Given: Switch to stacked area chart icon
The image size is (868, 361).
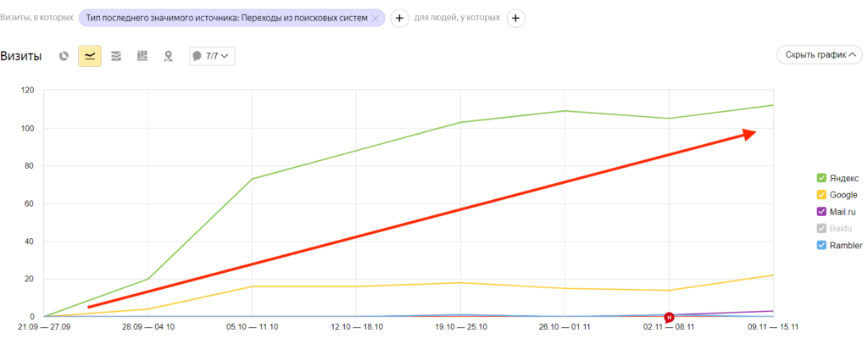Looking at the screenshot, I should click(x=115, y=56).
